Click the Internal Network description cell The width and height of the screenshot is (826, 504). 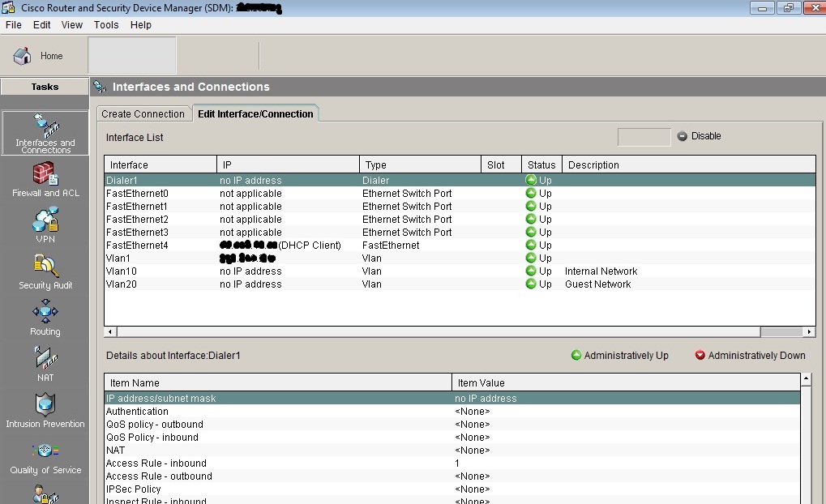point(601,271)
